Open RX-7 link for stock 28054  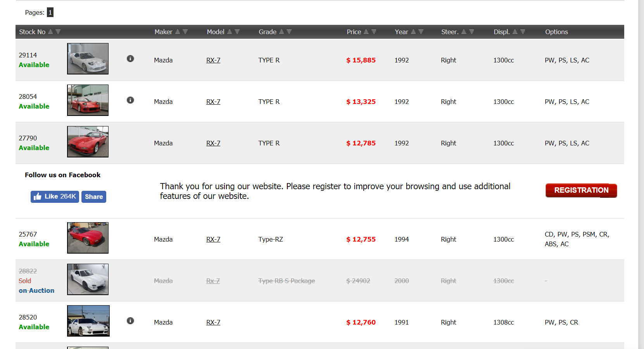tap(213, 102)
